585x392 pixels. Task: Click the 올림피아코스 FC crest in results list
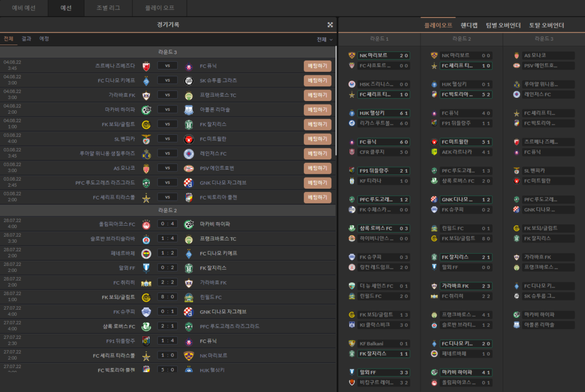click(x=146, y=224)
